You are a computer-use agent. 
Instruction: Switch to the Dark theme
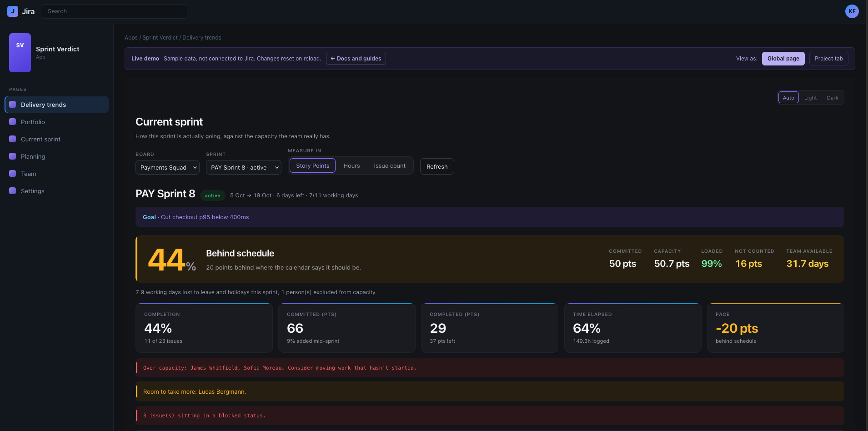(x=832, y=98)
